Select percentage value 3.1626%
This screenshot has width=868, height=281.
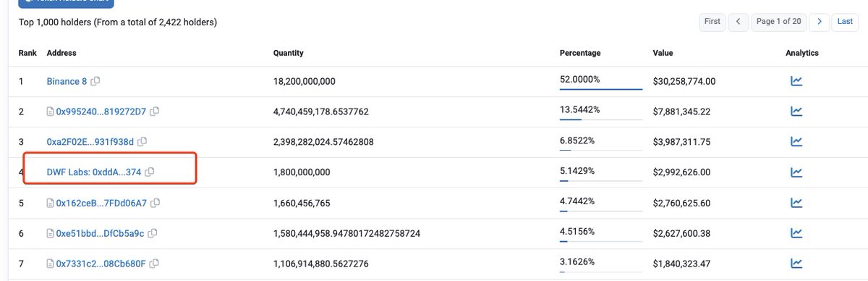tap(577, 261)
